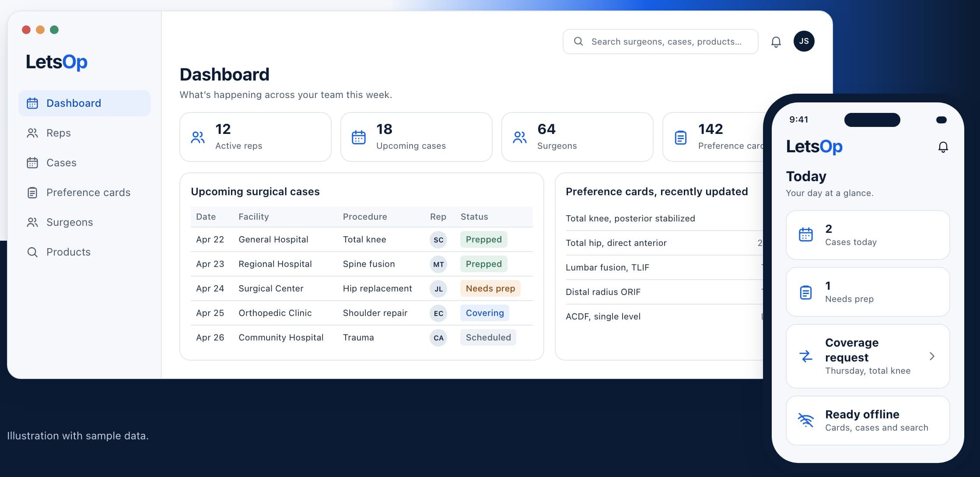Click the Cases calendar icon in sidebar
Image resolution: width=980 pixels, height=477 pixels.
pyautogui.click(x=32, y=163)
